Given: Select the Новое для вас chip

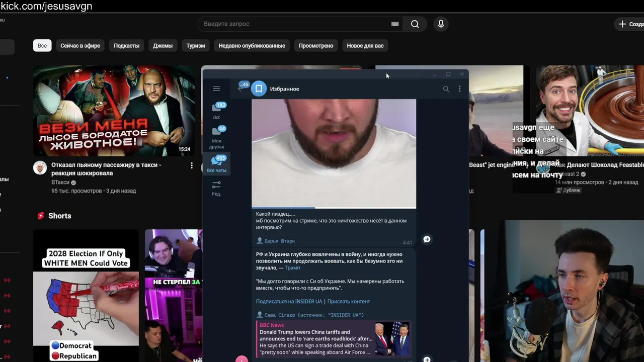Looking at the screenshot, I should pyautogui.click(x=365, y=45).
